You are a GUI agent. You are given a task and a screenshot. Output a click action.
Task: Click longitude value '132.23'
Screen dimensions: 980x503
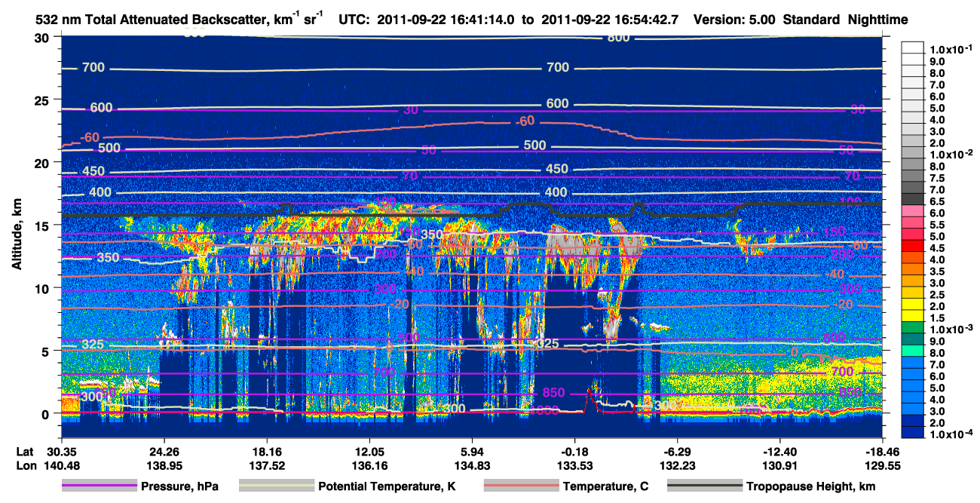(677, 465)
